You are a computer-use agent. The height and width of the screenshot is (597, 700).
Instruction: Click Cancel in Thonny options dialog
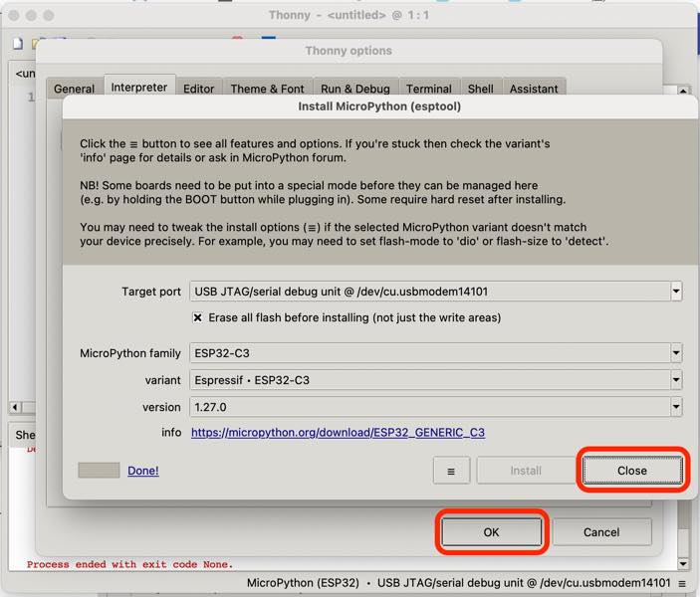[601, 532]
